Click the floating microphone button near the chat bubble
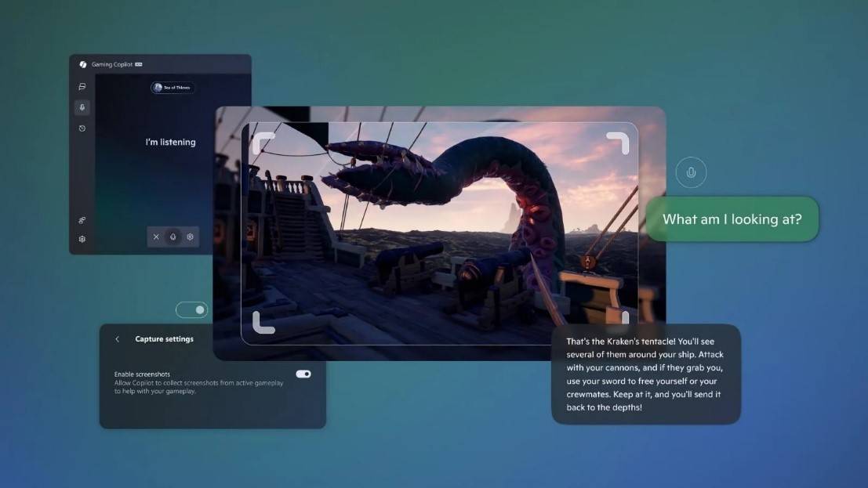Image resolution: width=868 pixels, height=488 pixels. point(691,172)
